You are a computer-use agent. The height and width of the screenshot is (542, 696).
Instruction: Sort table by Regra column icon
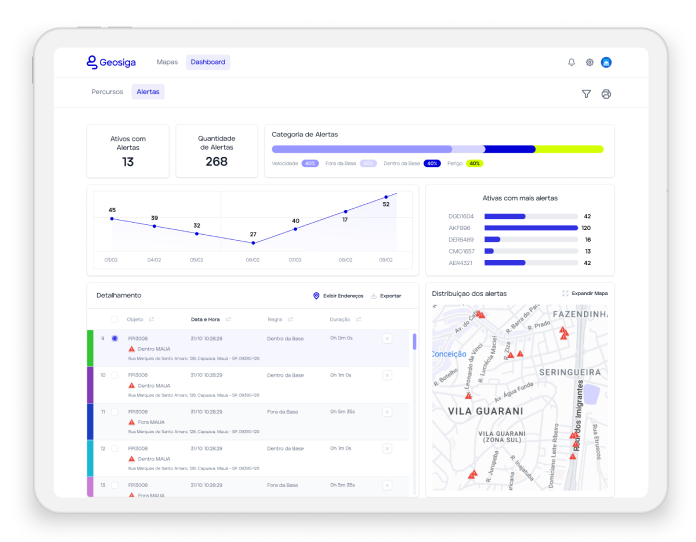point(290,319)
